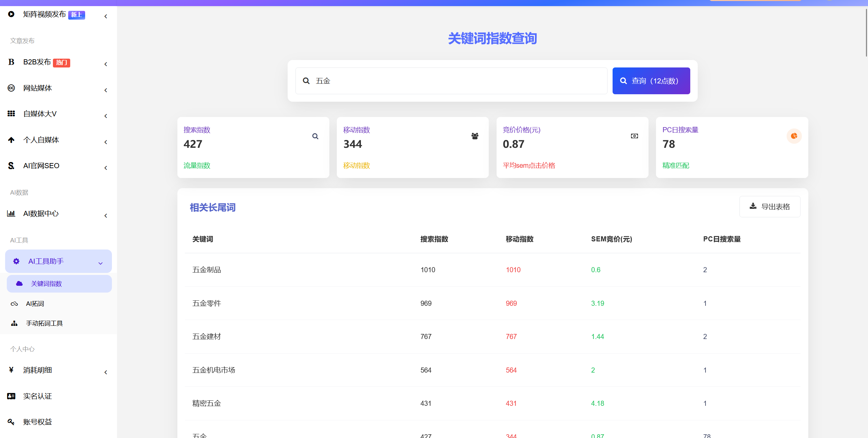The height and width of the screenshot is (438, 868).
Task: Click the money icon on 竞价价格 card
Action: coord(634,136)
